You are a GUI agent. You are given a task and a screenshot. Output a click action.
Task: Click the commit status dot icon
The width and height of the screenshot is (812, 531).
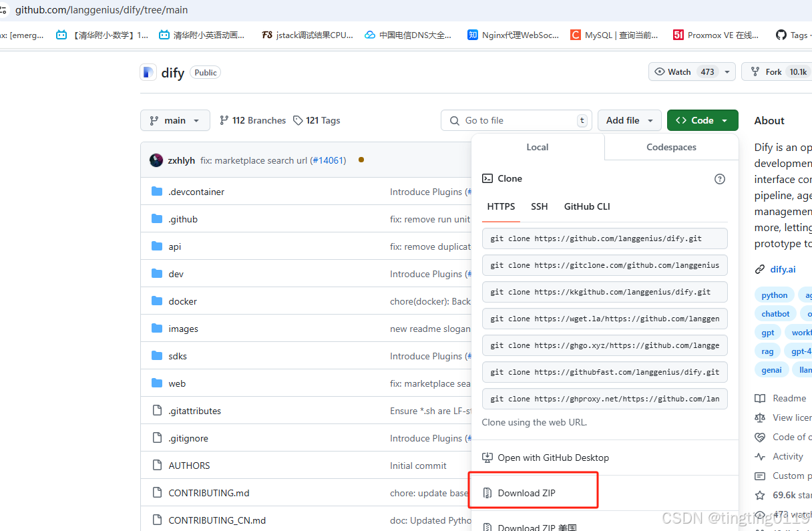[361, 160]
